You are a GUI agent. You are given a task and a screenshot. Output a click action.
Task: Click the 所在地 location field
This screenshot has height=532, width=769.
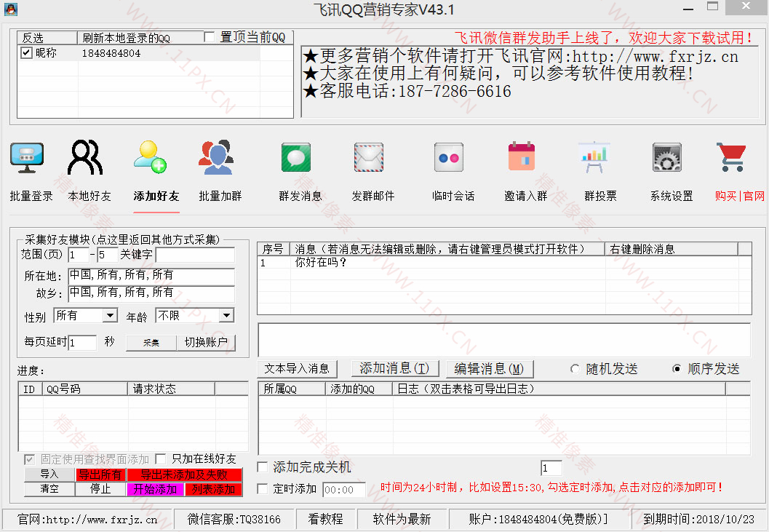tap(151, 275)
